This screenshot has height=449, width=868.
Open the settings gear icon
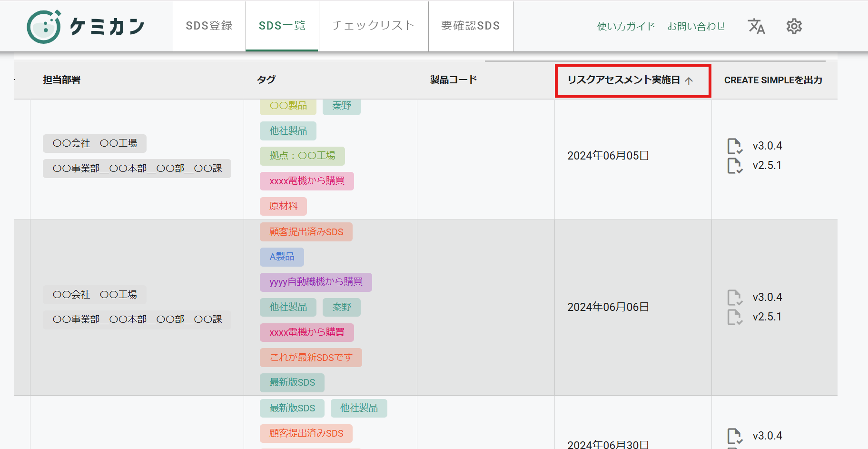(x=794, y=26)
